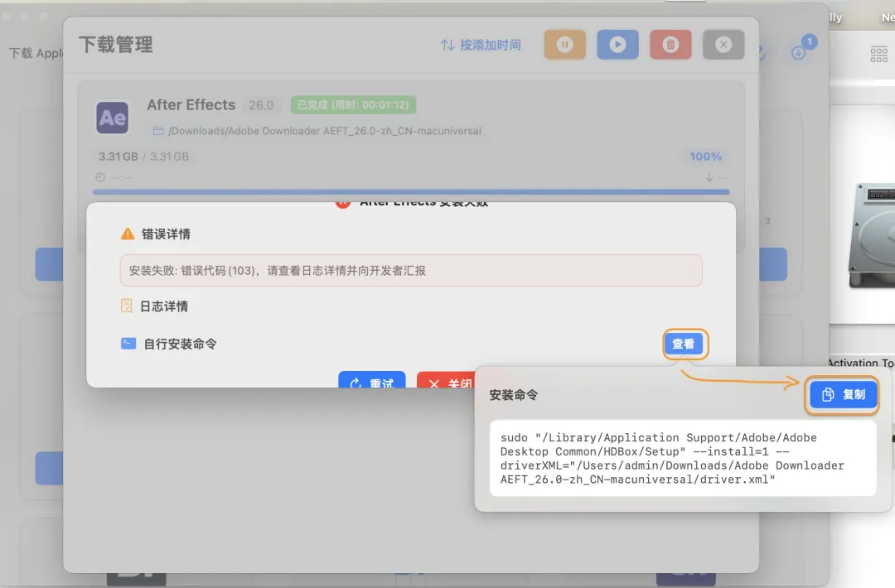895x588 pixels.
Task: Click the grid view icon in Finder window
Action: click(x=879, y=55)
